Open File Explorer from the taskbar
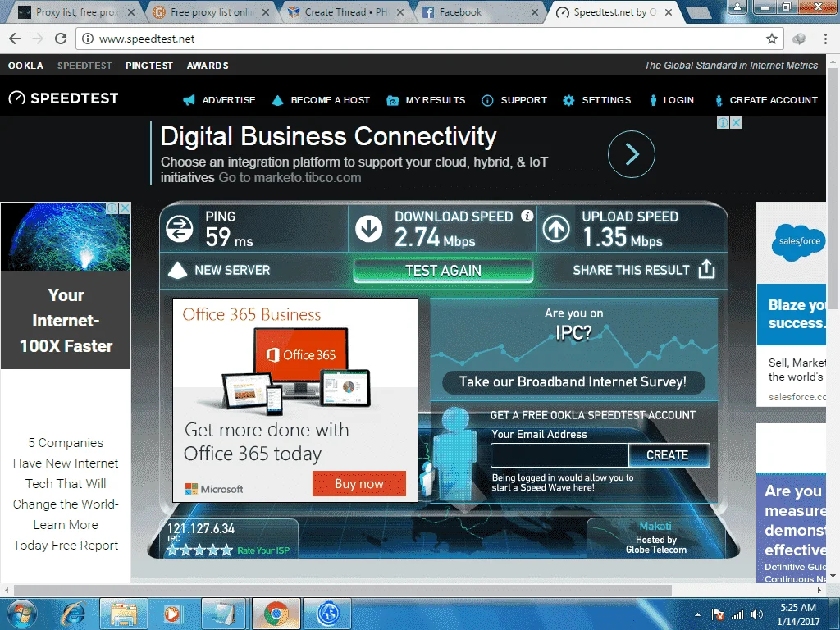Screen dimensions: 840x630 [124, 614]
